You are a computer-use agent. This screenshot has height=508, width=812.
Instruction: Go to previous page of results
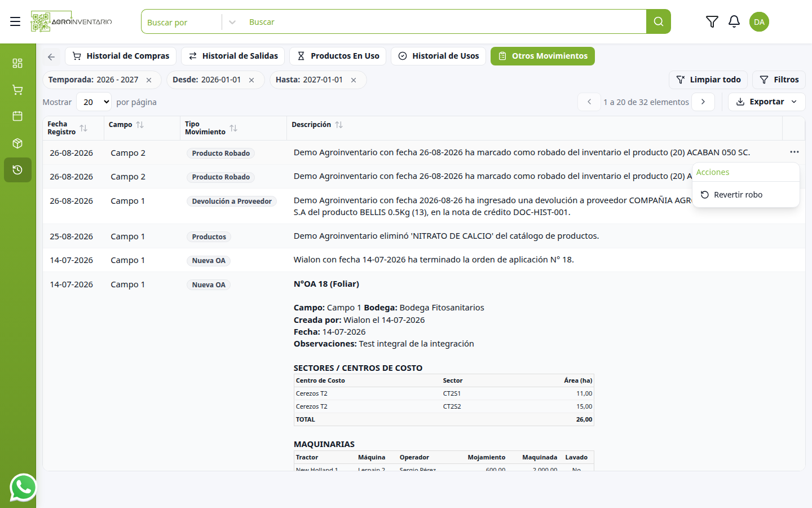[589, 102]
